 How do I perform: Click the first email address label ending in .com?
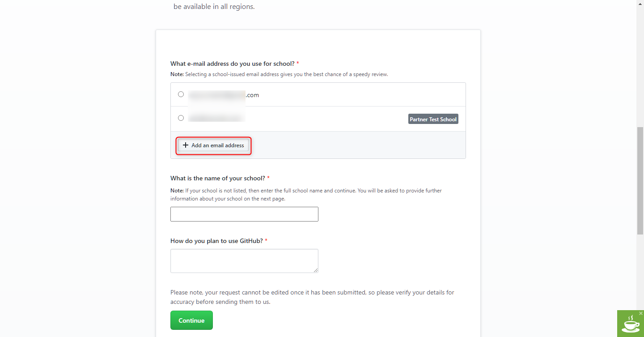(224, 95)
